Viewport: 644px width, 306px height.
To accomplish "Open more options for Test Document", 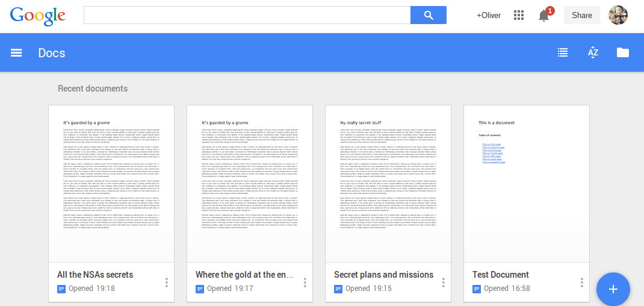I will click(581, 282).
